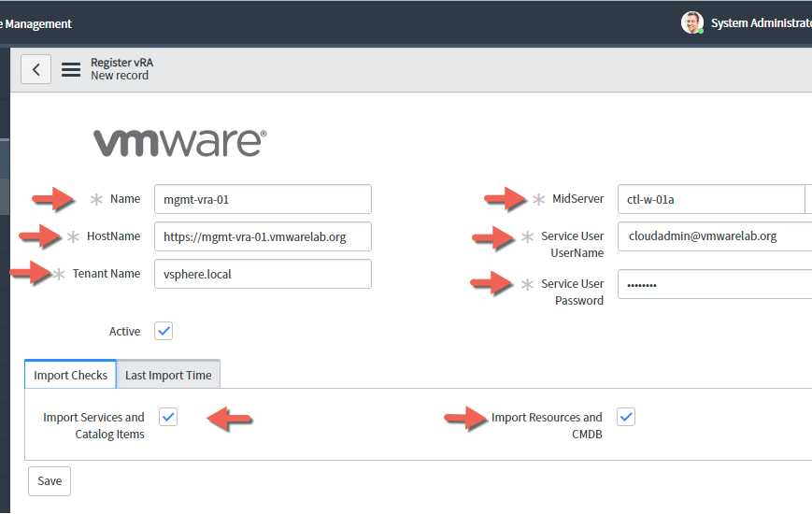Toggle the Active checkbox
The width and height of the screenshot is (812, 514).
[164, 331]
